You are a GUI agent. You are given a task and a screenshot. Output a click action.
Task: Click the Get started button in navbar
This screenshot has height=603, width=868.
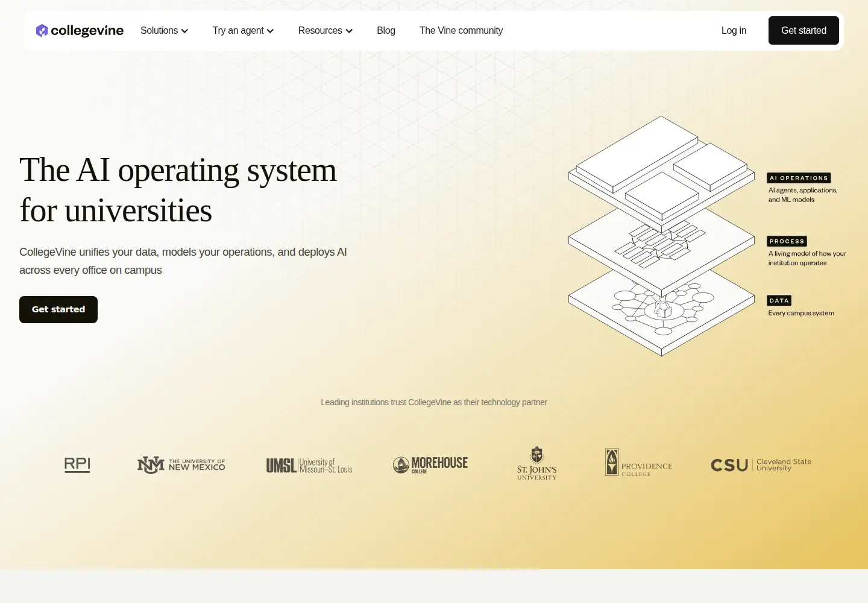804,31
